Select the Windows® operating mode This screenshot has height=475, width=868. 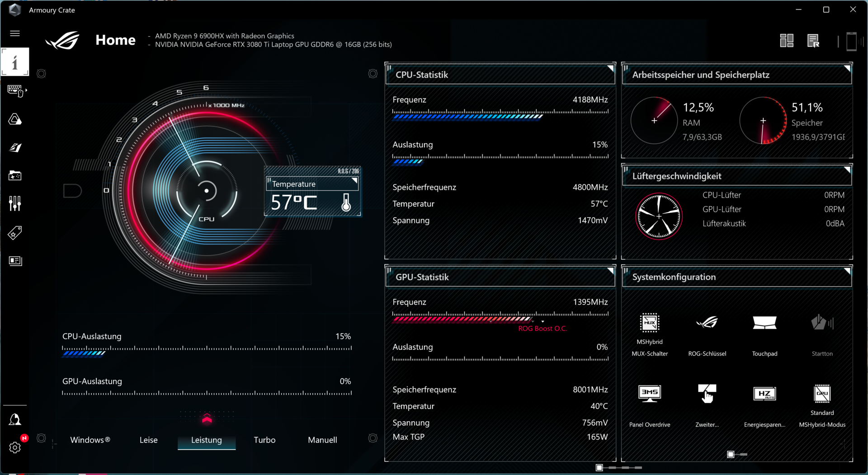[x=90, y=440]
